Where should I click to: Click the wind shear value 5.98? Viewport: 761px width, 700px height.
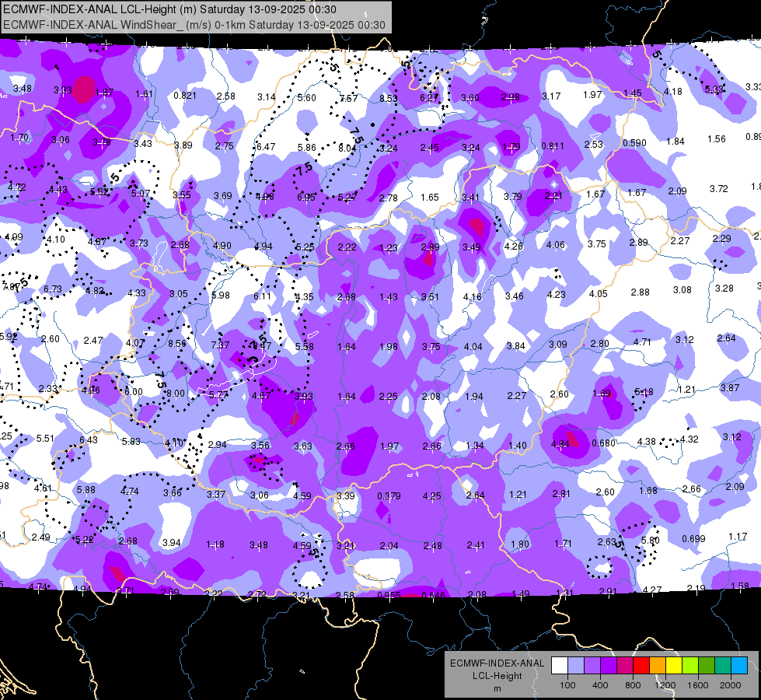[221, 296]
